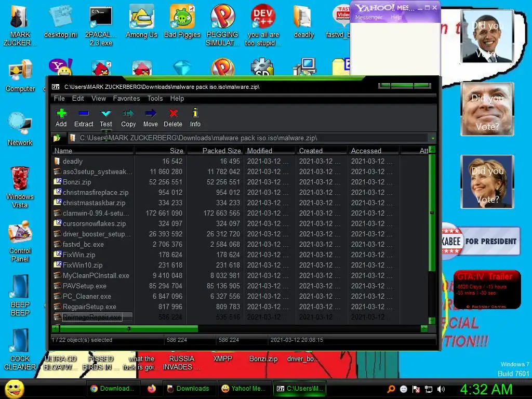Open the BEEP BEEP desktop icon
The height and width of the screenshot is (399, 532).
tap(20, 296)
